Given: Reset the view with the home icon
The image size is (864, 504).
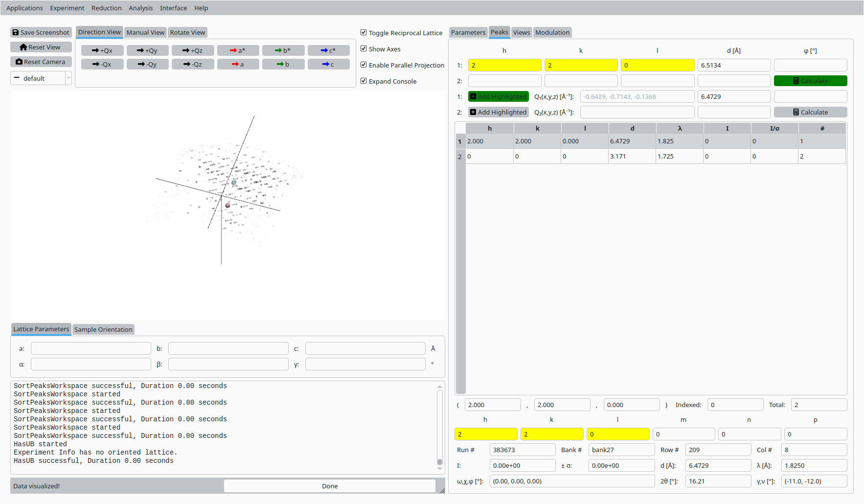Looking at the screenshot, I should (x=41, y=47).
